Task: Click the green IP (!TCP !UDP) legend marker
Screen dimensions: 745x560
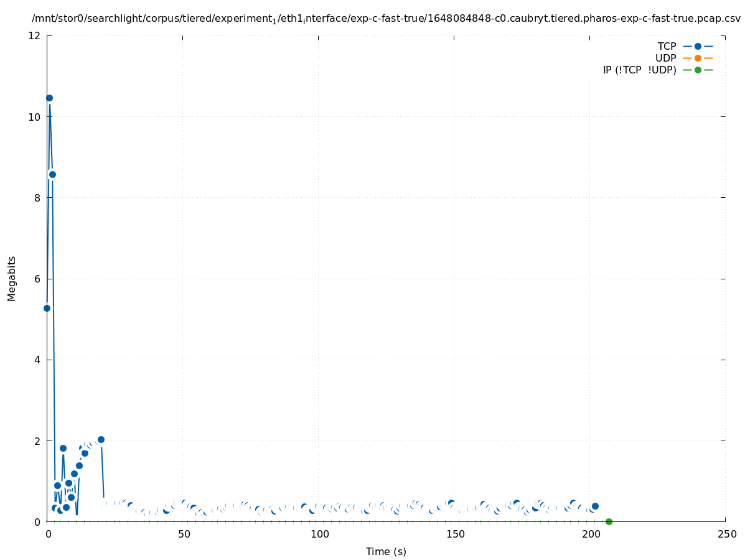Action: [698, 70]
